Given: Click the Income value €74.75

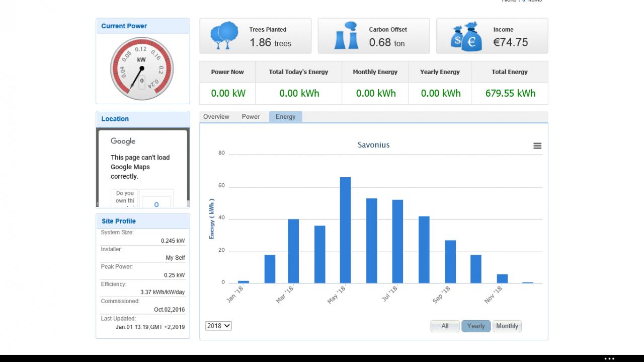Looking at the screenshot, I should 511,42.
